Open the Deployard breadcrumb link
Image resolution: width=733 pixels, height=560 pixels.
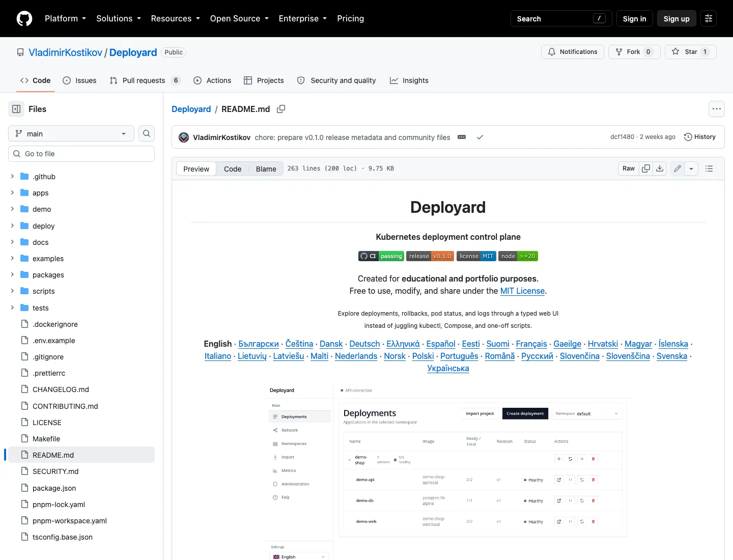(x=191, y=109)
